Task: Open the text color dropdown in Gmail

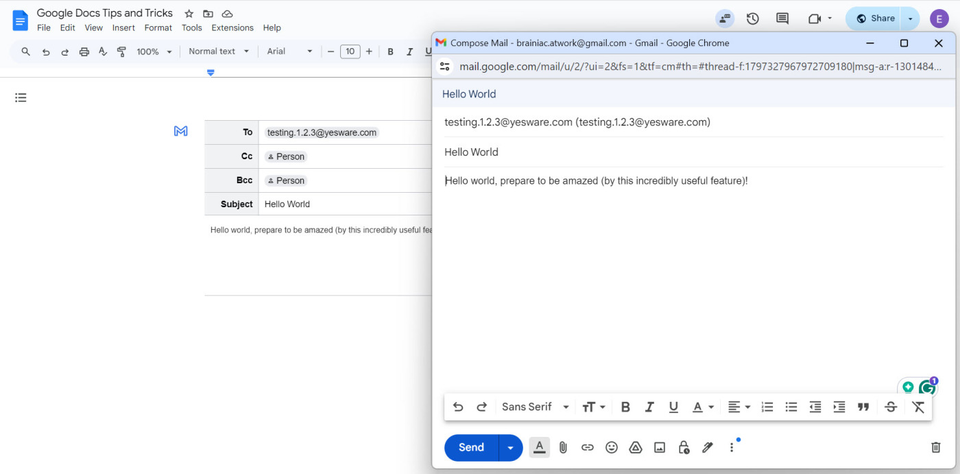Action: coord(703,407)
